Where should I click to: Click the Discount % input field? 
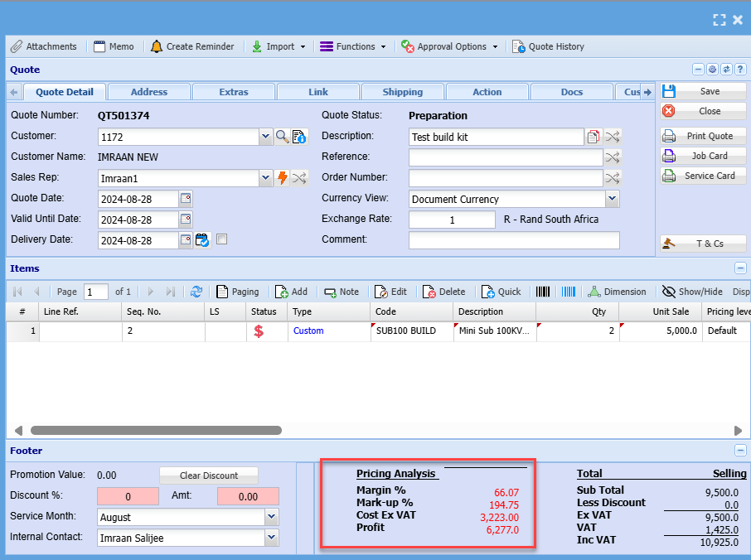click(x=128, y=496)
